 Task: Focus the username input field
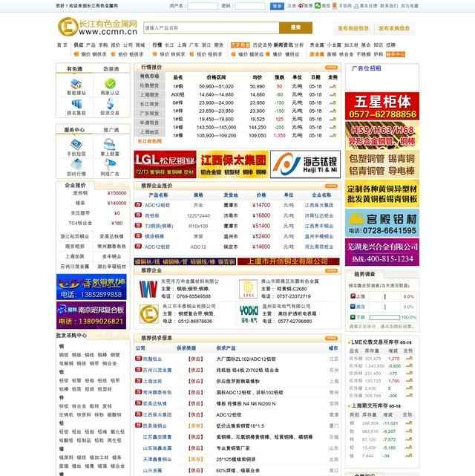203,6
